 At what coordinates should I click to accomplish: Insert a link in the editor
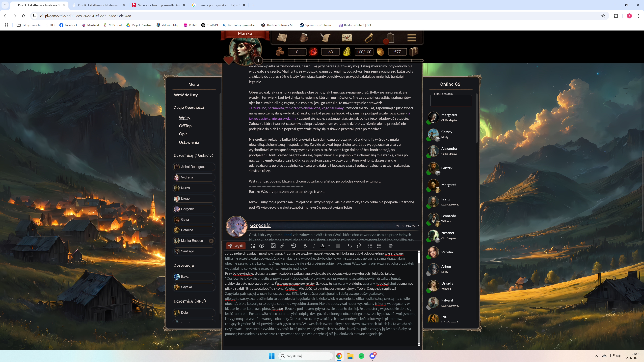(x=282, y=246)
